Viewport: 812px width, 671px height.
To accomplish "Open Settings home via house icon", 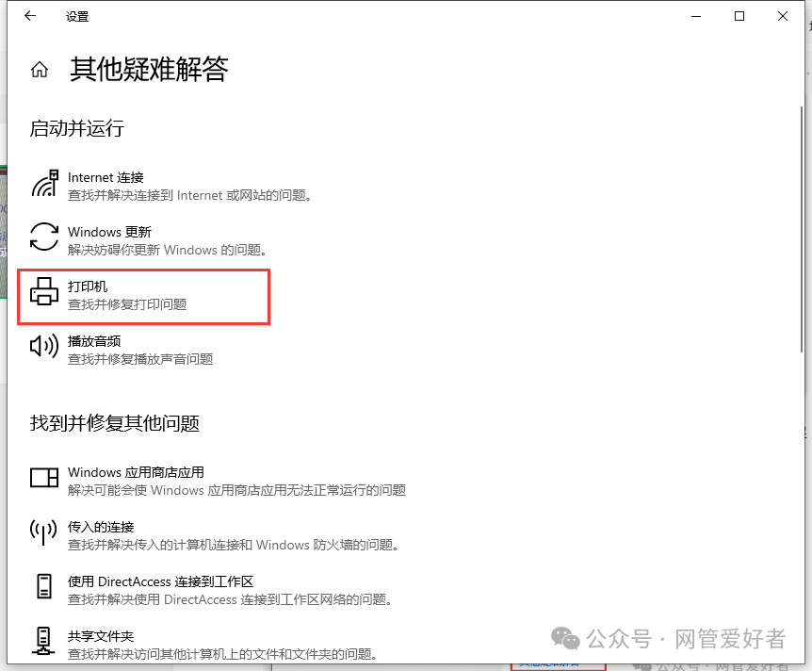I will (40, 69).
